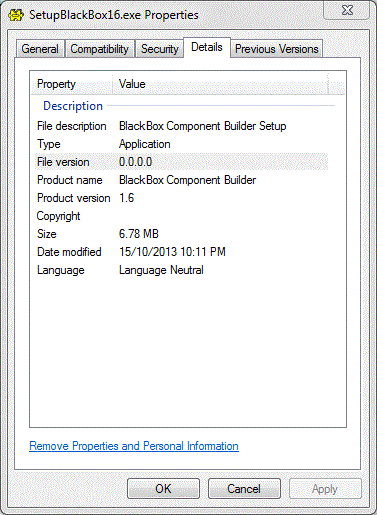Open the Compatibility tab

(x=99, y=49)
